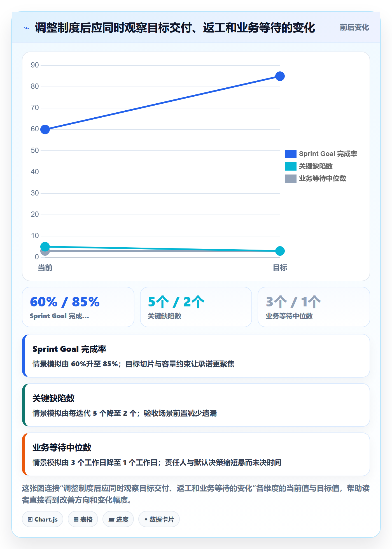This screenshot has width=392, height=549.
Task: Click the grid icon in 表格 chip
Action: tap(76, 520)
